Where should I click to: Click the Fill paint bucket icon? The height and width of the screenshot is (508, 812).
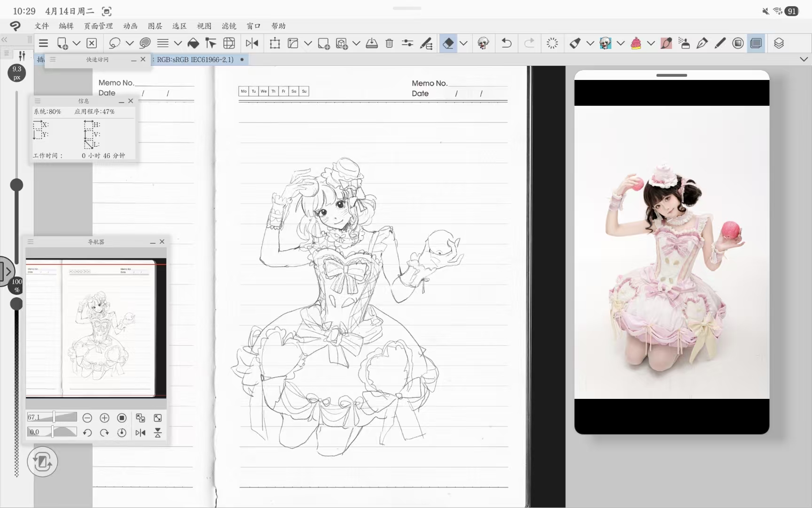193,43
